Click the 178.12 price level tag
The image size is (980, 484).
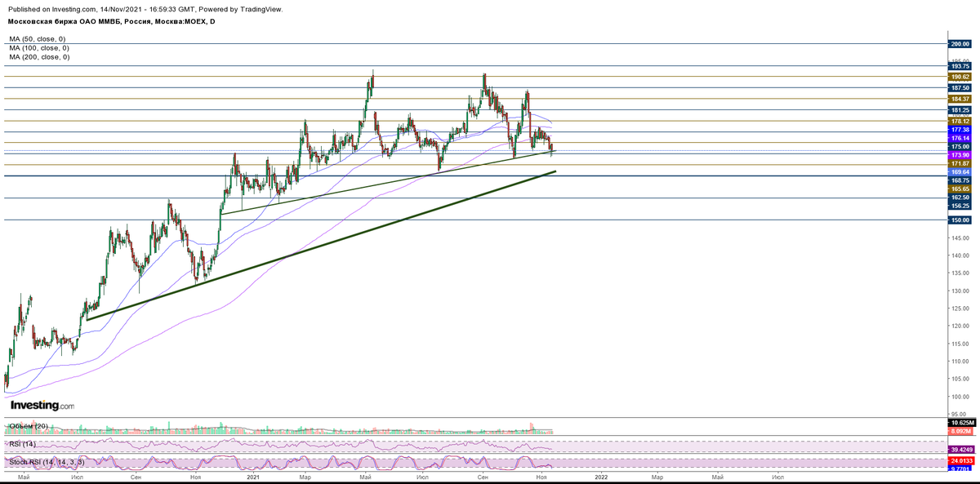[x=959, y=120]
